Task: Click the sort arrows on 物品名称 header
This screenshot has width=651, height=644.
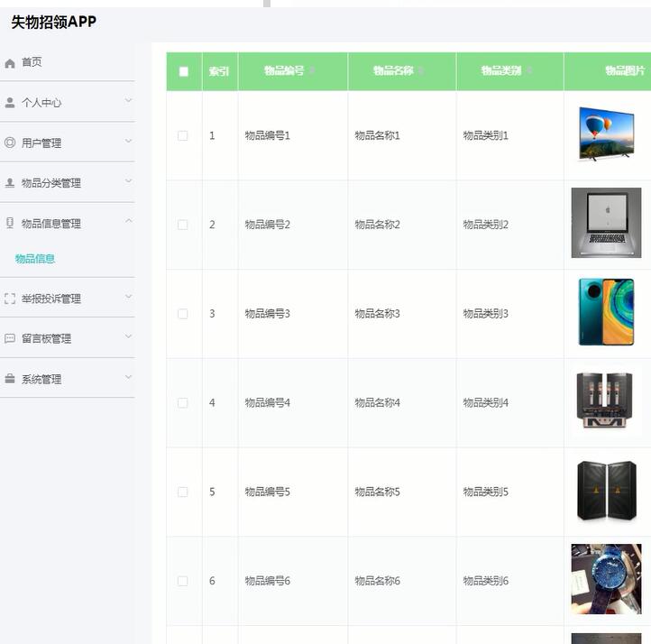Action: coord(421,70)
